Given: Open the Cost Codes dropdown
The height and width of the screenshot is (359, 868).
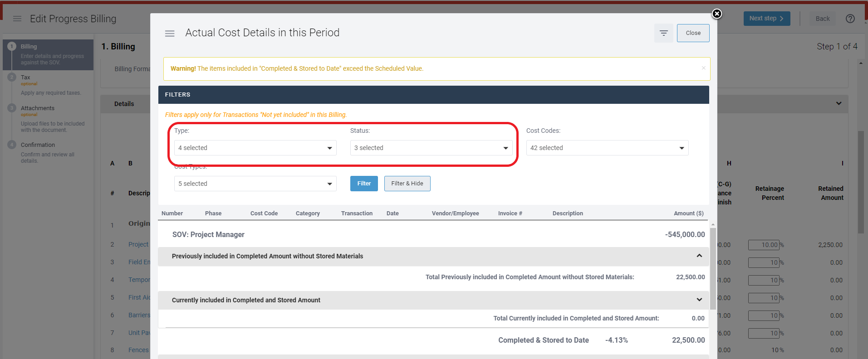Looking at the screenshot, I should click(607, 148).
